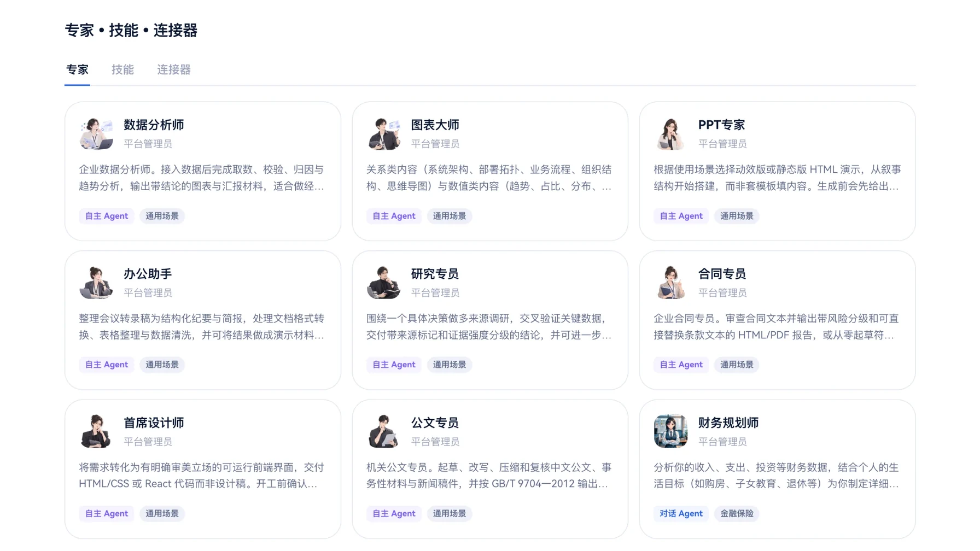
Task: Click 自主 Agent tag on 数据分析师 card
Action: click(107, 216)
